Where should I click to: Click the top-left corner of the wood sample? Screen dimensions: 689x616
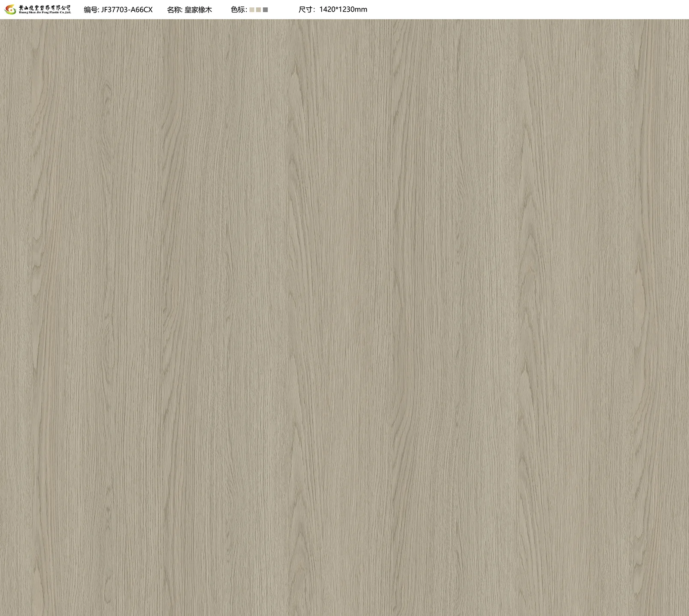pos(2,22)
